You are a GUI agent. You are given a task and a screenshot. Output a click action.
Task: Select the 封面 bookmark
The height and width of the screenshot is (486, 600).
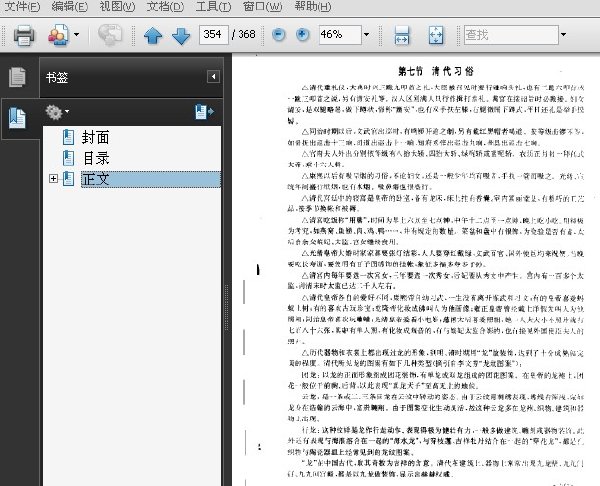[95, 137]
